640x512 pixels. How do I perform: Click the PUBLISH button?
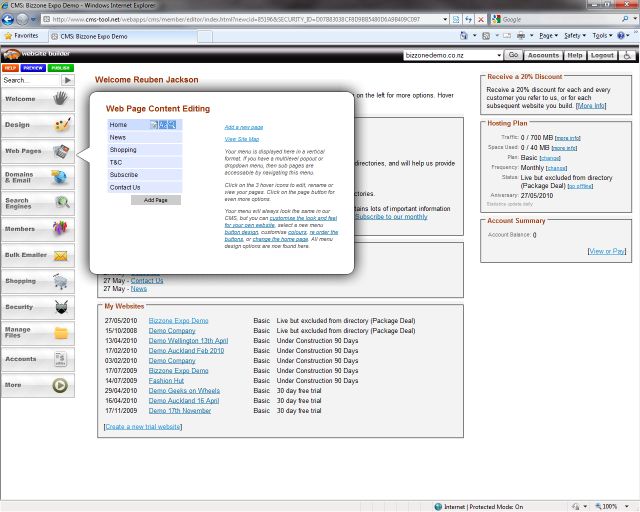pyautogui.click(x=61, y=68)
